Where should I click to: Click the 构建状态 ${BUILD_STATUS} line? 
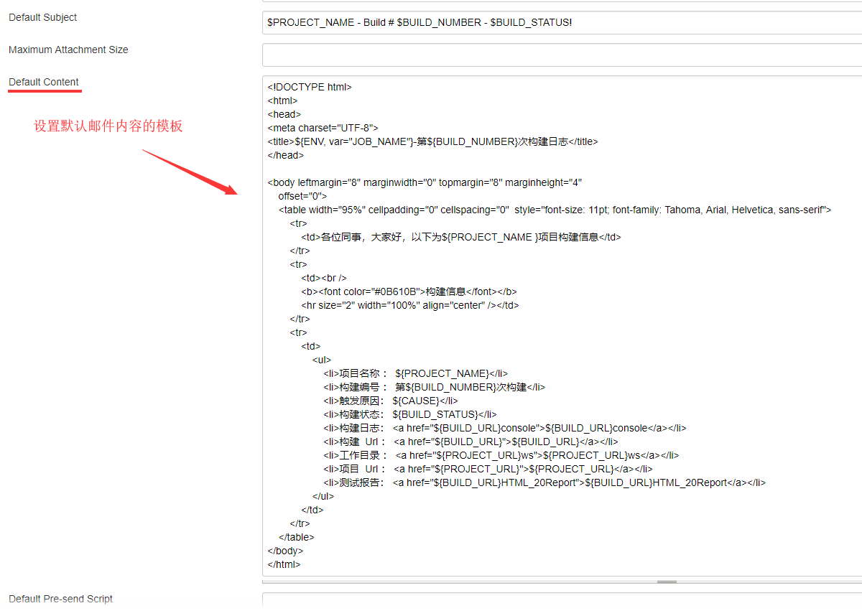tap(409, 414)
